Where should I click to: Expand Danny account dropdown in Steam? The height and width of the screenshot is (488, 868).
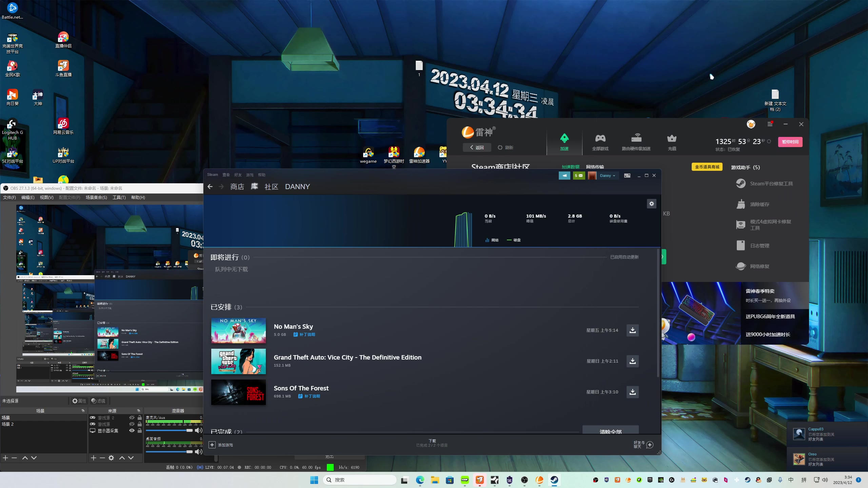pos(607,176)
